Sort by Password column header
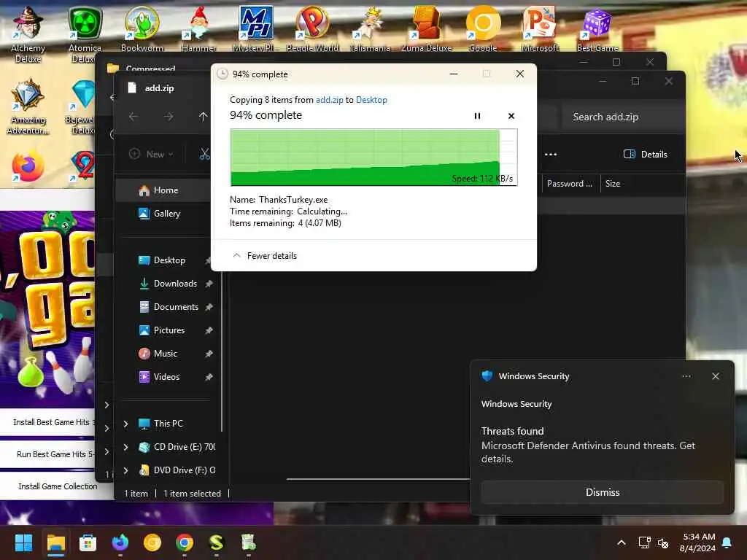 click(570, 184)
